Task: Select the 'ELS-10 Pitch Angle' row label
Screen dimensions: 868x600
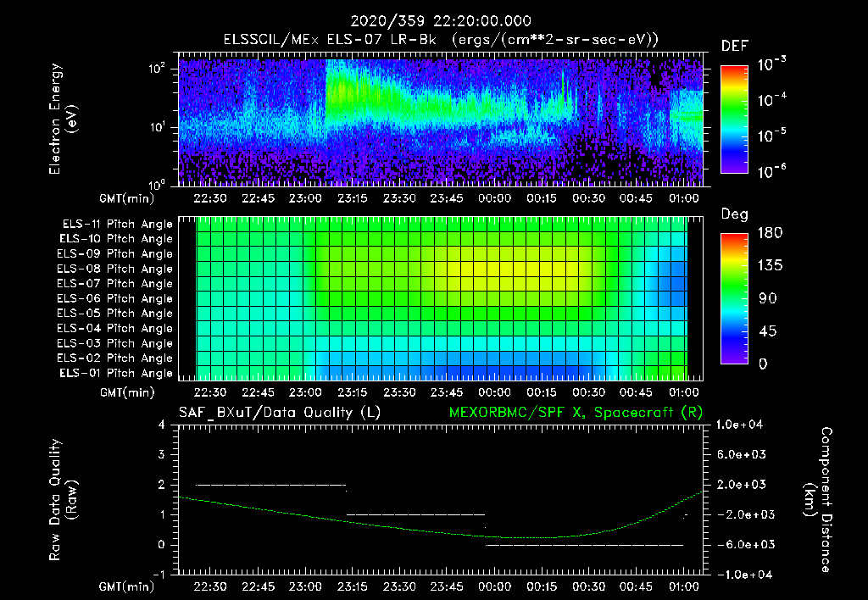Action: coord(116,239)
